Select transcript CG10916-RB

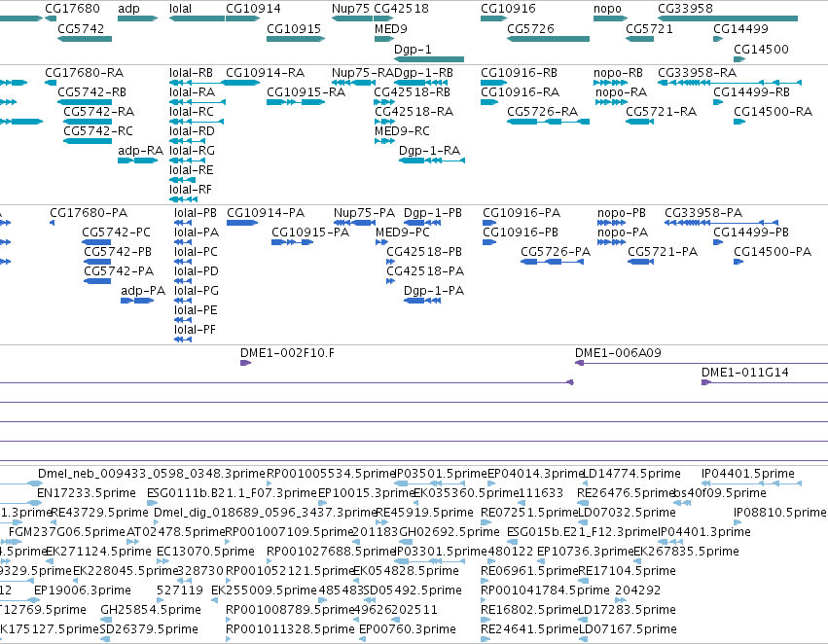520,72
